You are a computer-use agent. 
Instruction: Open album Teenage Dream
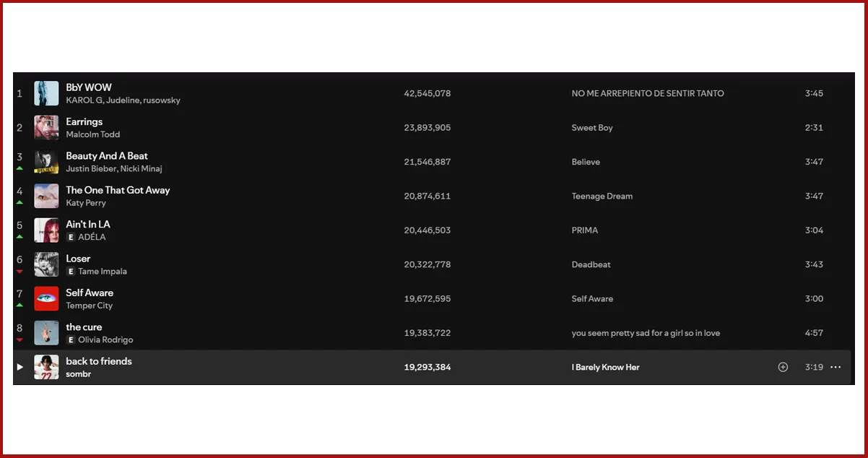tap(602, 196)
